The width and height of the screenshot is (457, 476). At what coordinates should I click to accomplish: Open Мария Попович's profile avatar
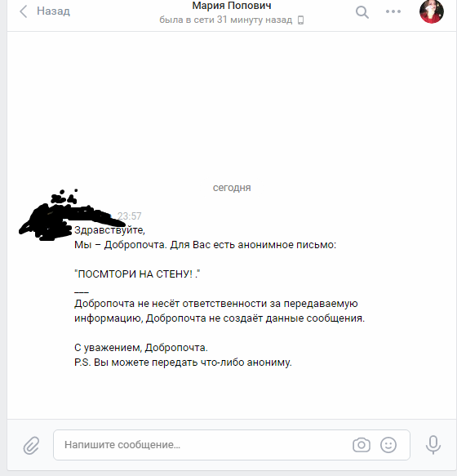(x=431, y=11)
